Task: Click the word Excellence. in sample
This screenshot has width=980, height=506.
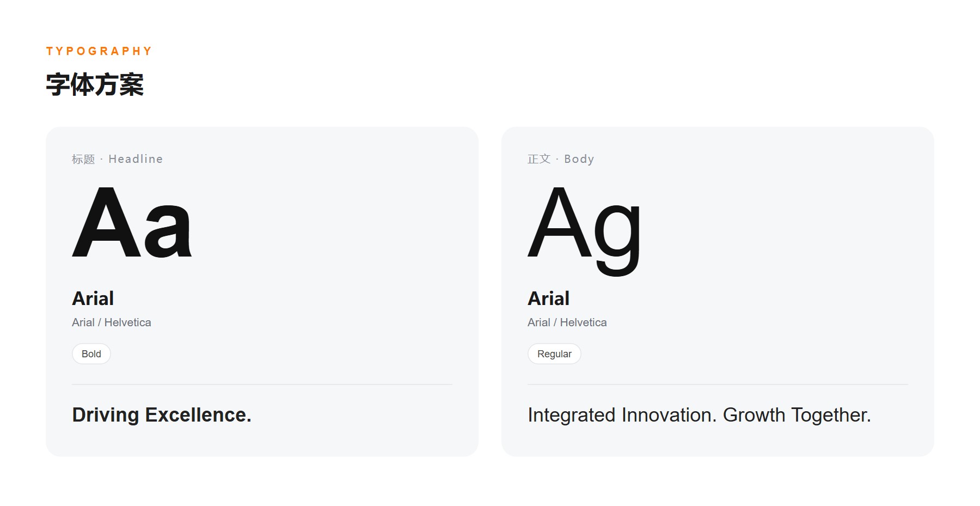Action: coord(198,415)
